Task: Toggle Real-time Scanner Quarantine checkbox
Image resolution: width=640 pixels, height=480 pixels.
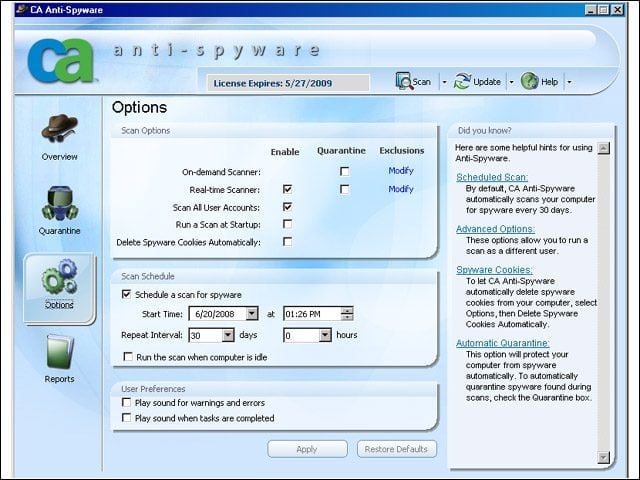Action: click(x=344, y=189)
